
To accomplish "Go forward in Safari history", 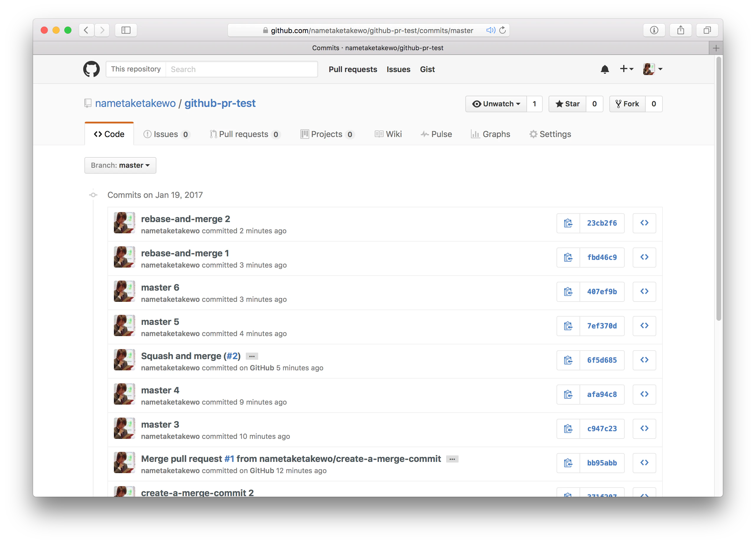I will [102, 30].
